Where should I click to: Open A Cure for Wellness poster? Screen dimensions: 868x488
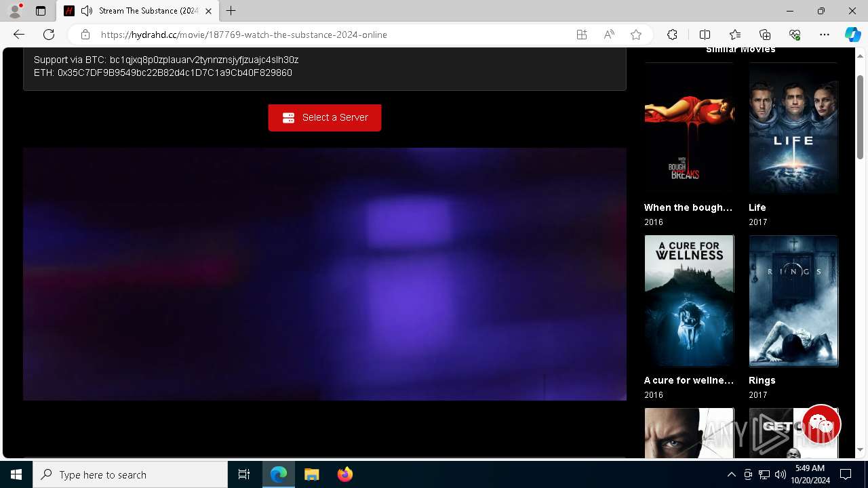tap(689, 301)
